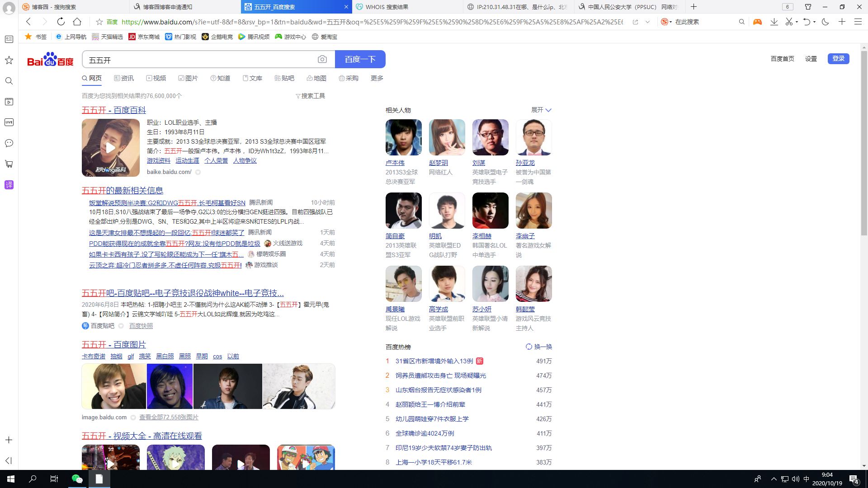Click the camera image-search icon
The height and width of the screenshot is (488, 868).
click(x=322, y=59)
